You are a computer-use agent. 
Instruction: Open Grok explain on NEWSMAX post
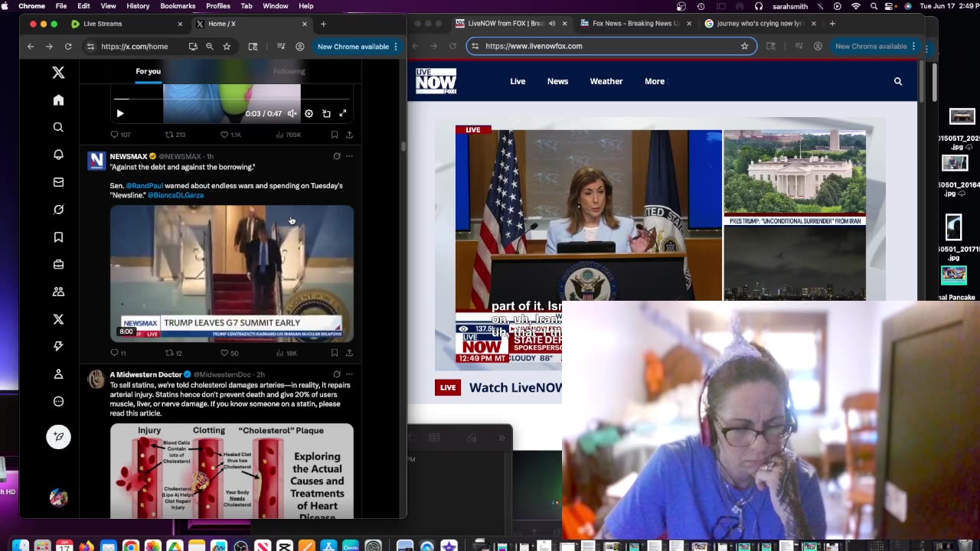click(336, 156)
